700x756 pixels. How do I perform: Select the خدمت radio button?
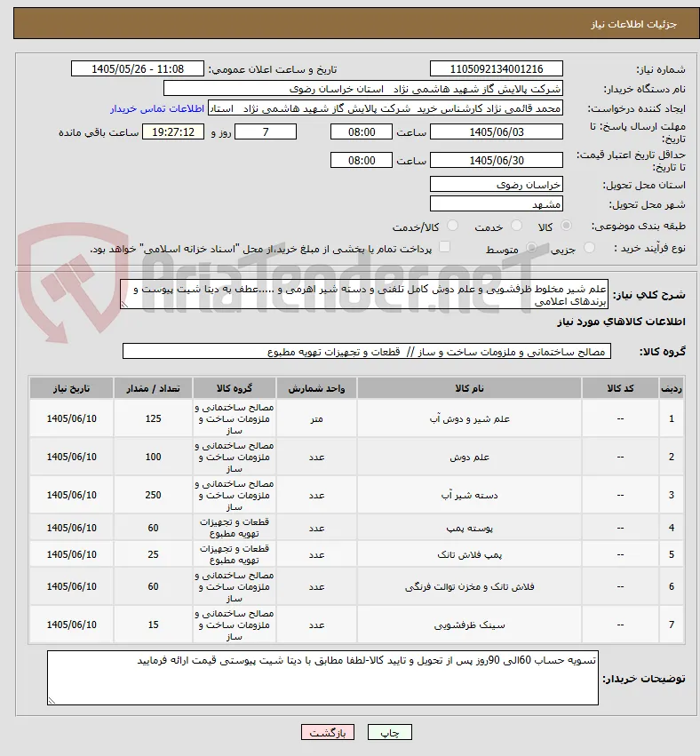[x=516, y=225]
